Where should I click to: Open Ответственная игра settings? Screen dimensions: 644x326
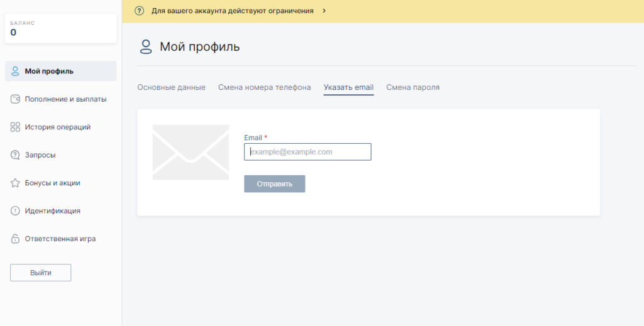click(61, 239)
